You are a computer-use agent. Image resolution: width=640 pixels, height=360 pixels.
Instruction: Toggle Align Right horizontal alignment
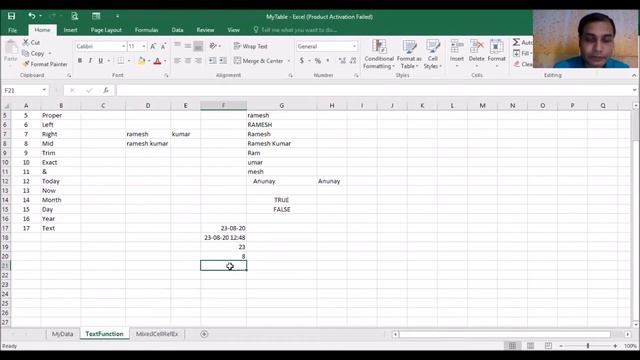pos(198,60)
